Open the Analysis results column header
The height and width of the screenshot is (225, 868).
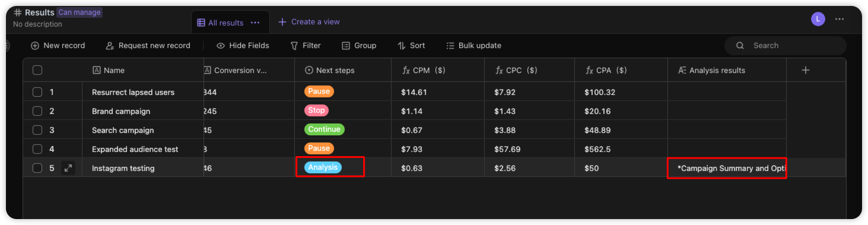point(727,70)
